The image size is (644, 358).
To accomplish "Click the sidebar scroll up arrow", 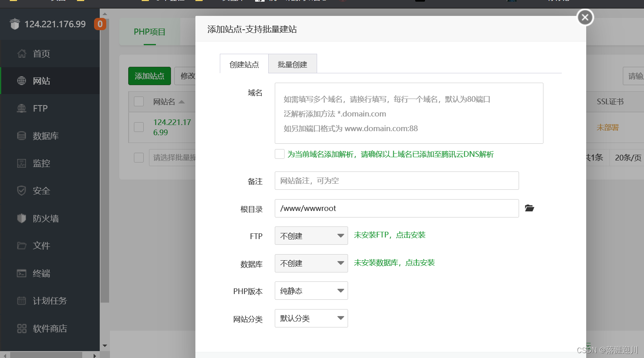I will (105, 14).
